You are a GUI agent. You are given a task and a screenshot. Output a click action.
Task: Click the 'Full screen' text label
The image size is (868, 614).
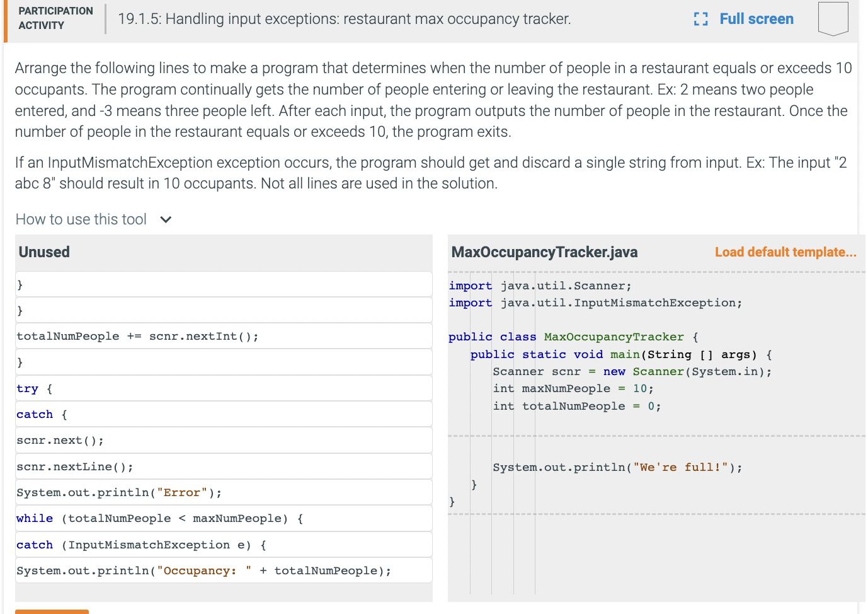(x=756, y=19)
